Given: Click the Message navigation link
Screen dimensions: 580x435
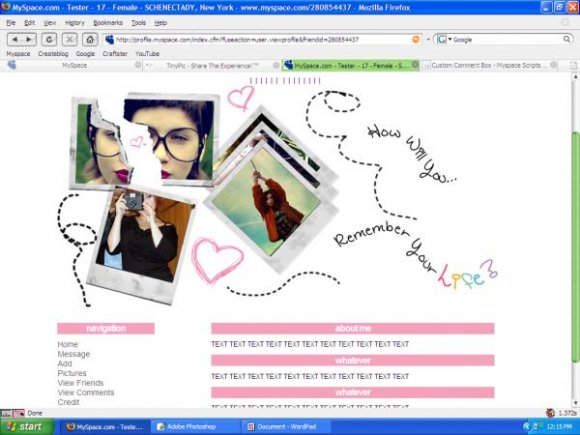Looking at the screenshot, I should [74, 354].
